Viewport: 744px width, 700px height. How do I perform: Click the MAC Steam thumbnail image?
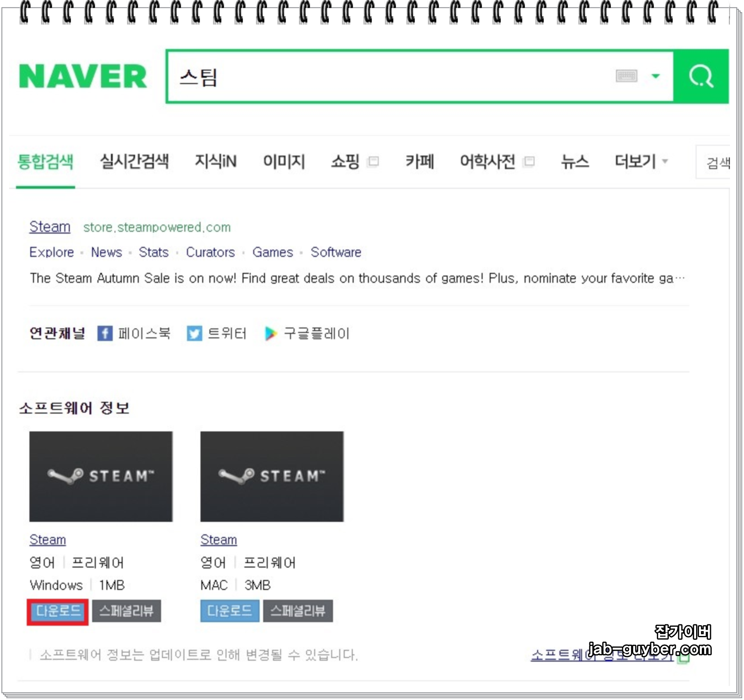click(272, 476)
